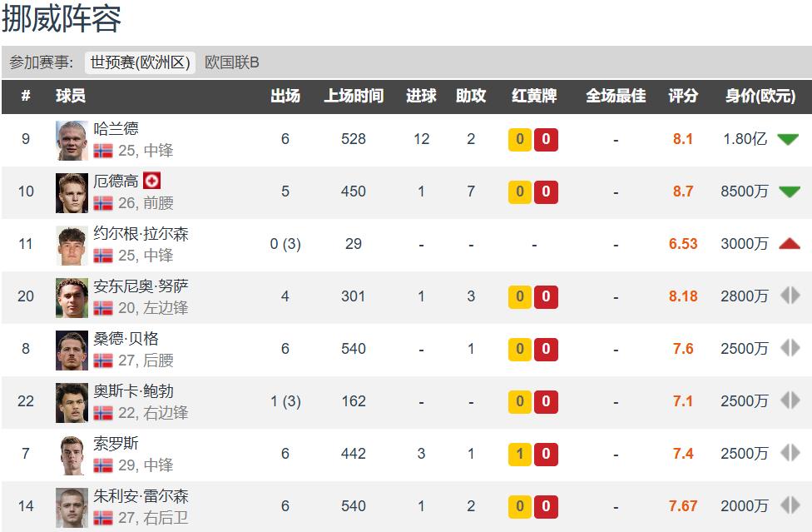Click the red up arrow for 约尔根·拉尔森
812x532 pixels.
pos(789,244)
